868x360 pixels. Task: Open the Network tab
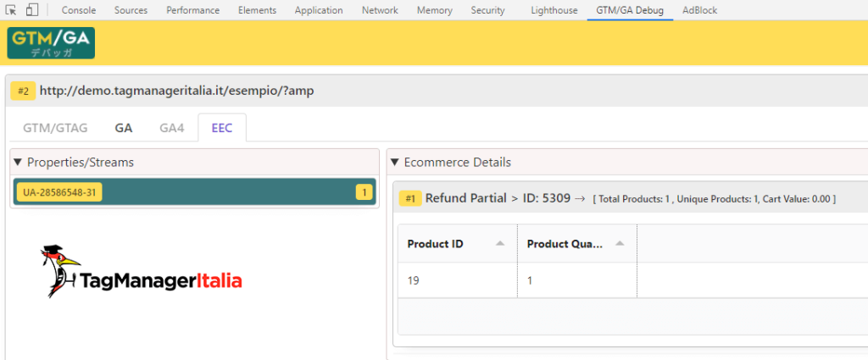coord(380,10)
